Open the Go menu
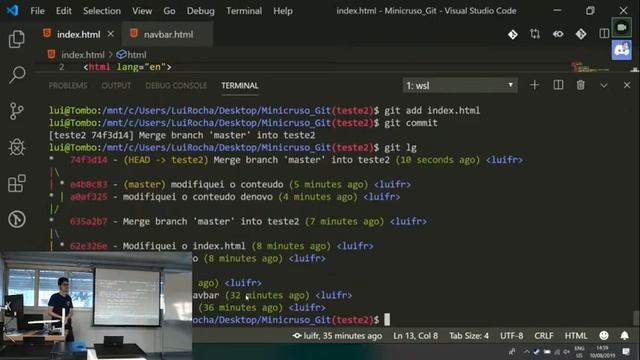Screen dimensions: 640x360 [x=169, y=11]
